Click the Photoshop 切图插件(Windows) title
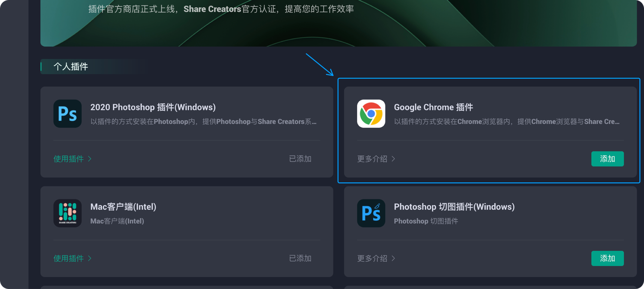 click(x=454, y=207)
